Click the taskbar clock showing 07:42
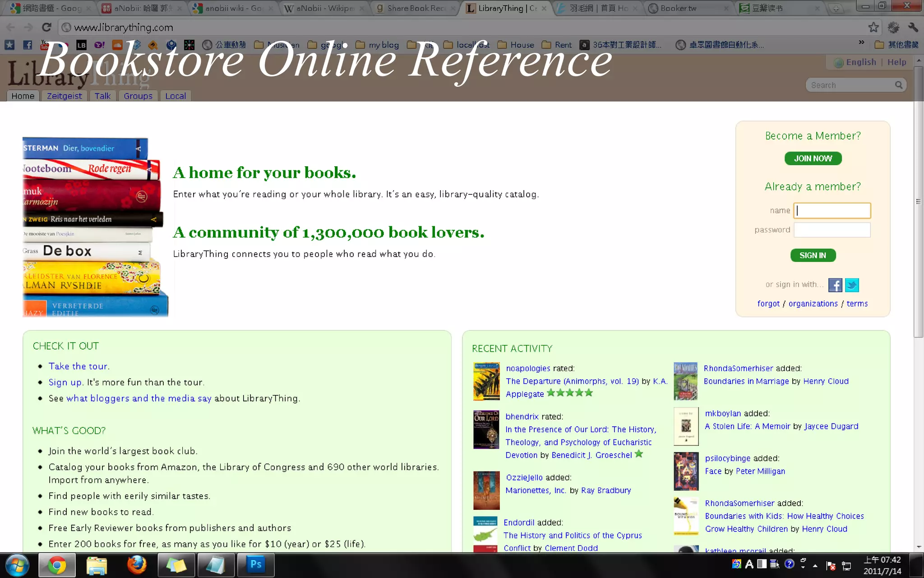This screenshot has height=578, width=924. [882, 565]
